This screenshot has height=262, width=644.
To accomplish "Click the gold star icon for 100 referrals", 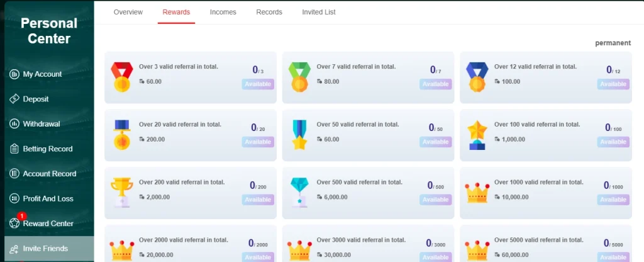I will click(x=477, y=134).
